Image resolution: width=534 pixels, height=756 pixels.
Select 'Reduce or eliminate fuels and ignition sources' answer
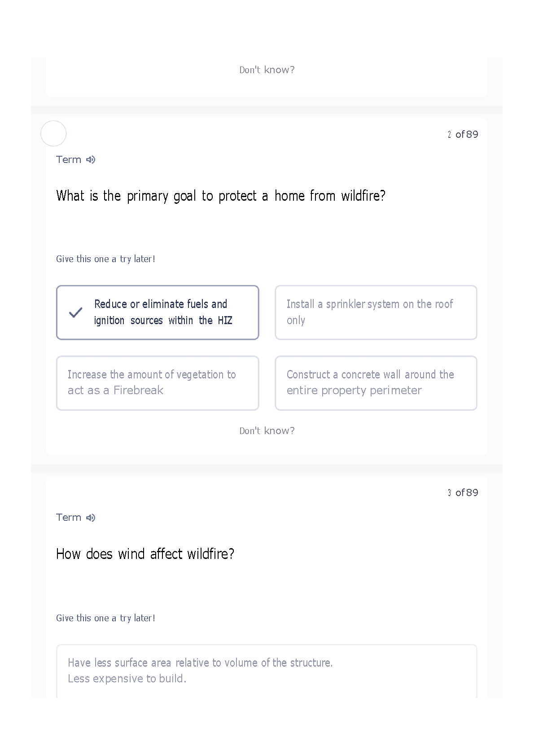[x=158, y=312]
